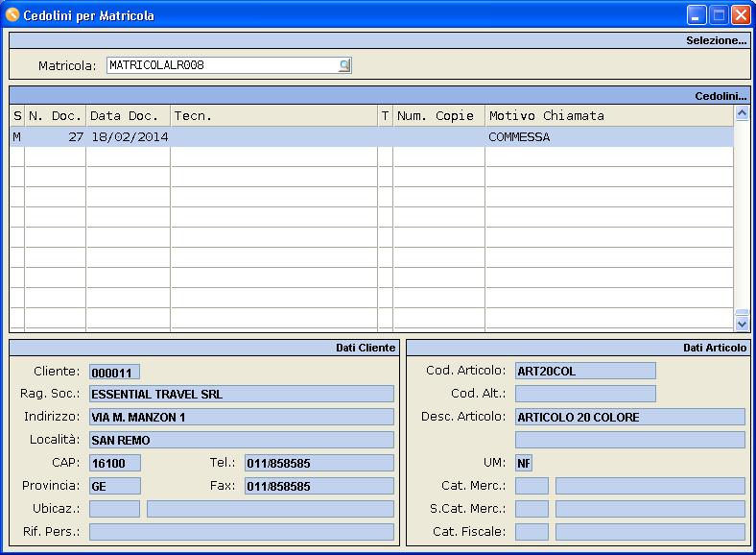Viewport: 756px width, 555px height.
Task: Click the Ubicaz. short code field
Action: pyautogui.click(x=114, y=509)
